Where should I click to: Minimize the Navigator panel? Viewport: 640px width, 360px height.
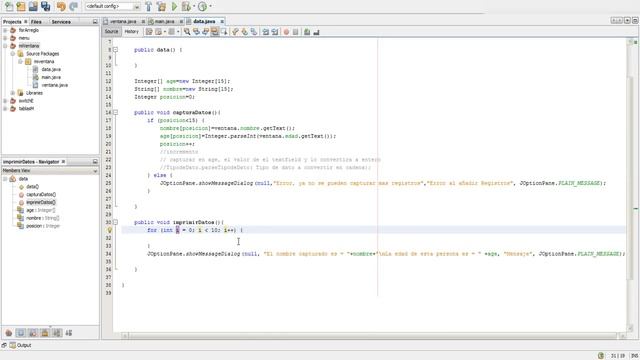(x=95, y=162)
